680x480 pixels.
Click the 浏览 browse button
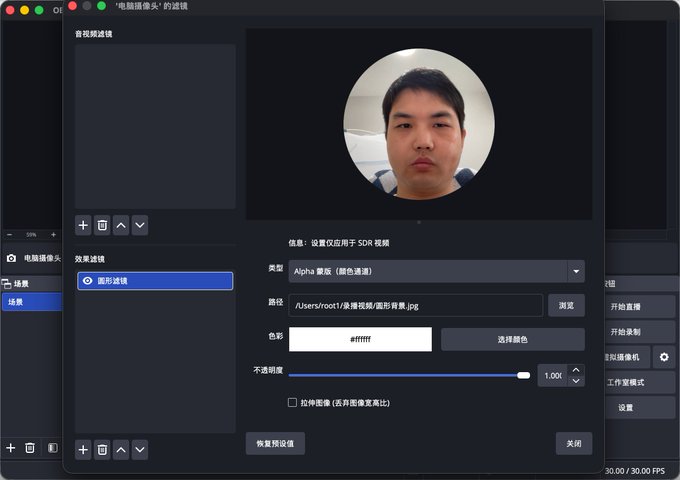[x=566, y=305]
